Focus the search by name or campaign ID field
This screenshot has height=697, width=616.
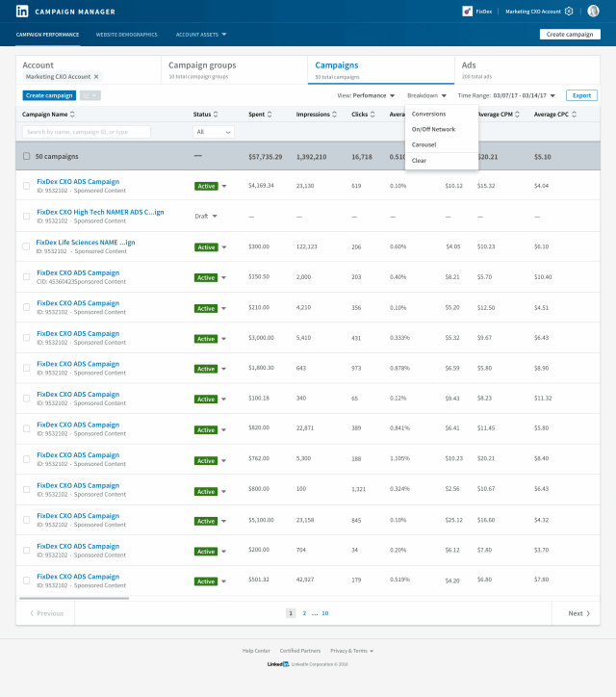(x=87, y=132)
